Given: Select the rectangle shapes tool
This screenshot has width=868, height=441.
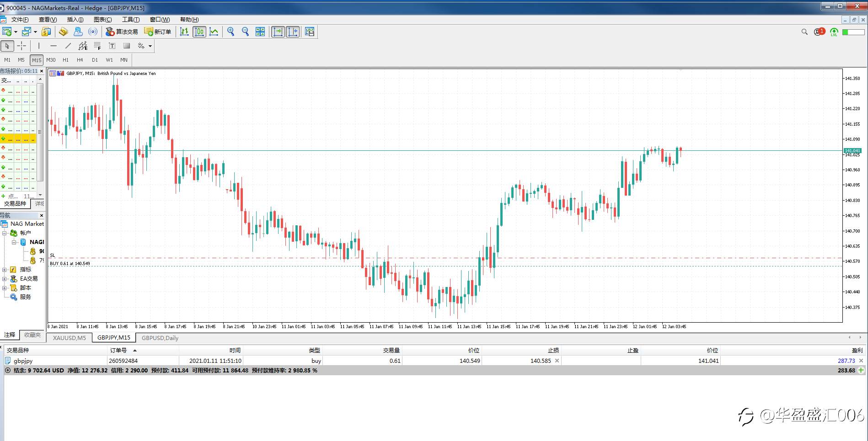Looking at the screenshot, I should 127,46.
